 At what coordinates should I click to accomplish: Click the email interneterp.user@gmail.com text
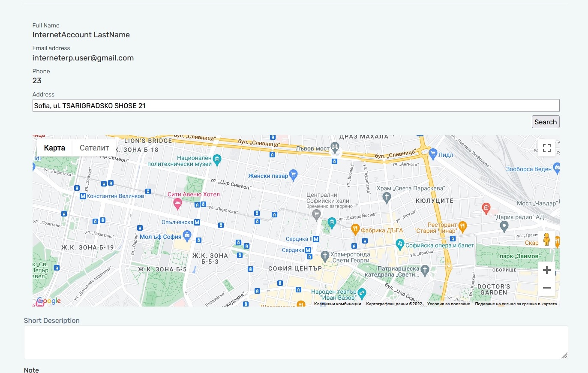(x=83, y=58)
